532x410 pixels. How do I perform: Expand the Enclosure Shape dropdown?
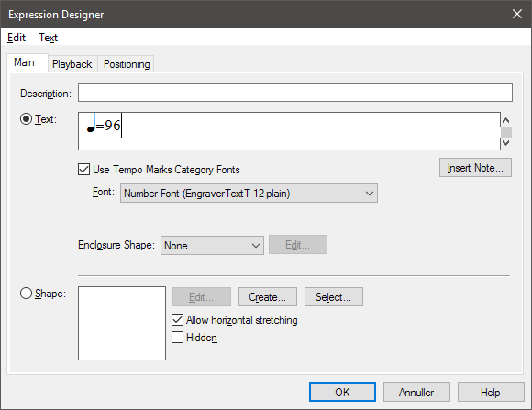coord(212,246)
